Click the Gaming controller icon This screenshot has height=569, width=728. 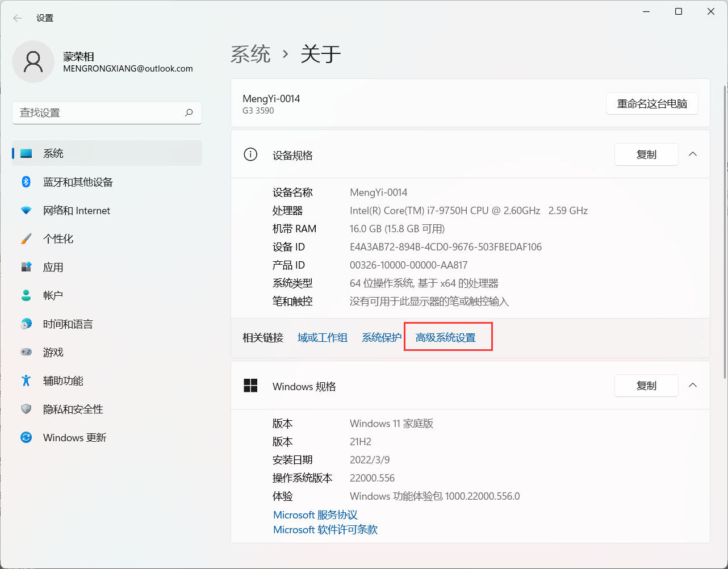pos(26,352)
